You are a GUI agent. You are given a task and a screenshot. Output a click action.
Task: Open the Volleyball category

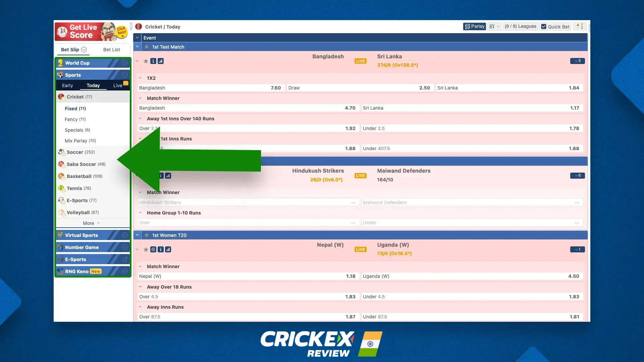coord(78,212)
